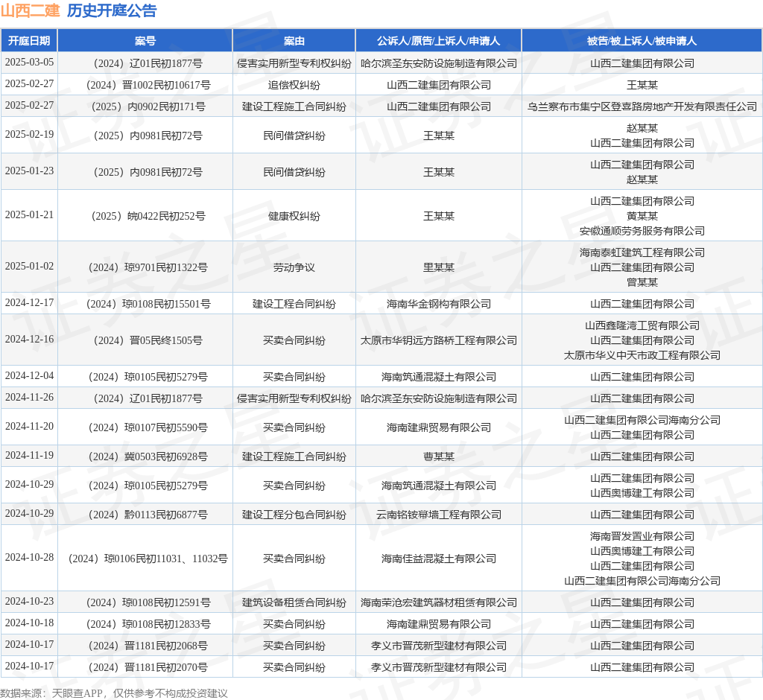
Task: Click defendant 曾某某
Action: [642, 282]
